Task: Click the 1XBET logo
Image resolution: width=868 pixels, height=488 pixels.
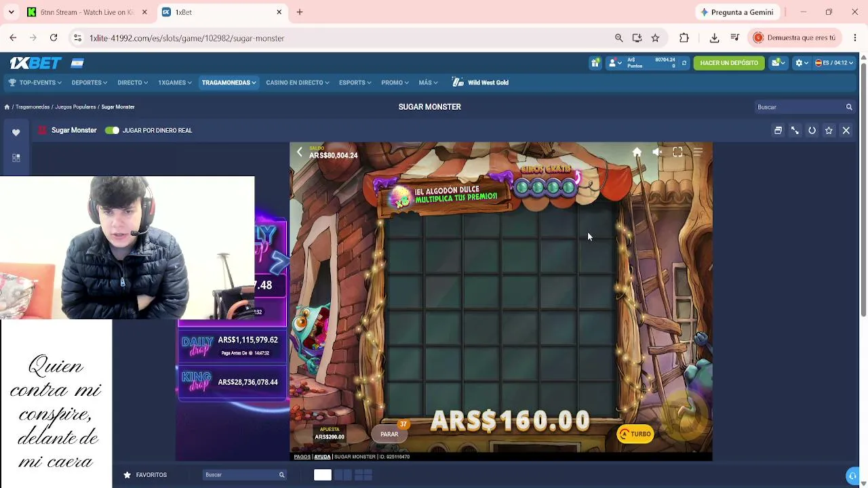Action: (36, 63)
